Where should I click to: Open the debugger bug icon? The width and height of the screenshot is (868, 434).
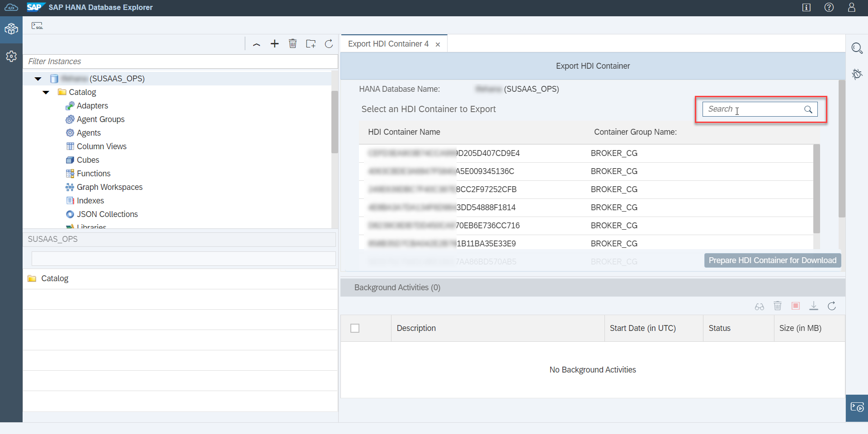click(857, 74)
